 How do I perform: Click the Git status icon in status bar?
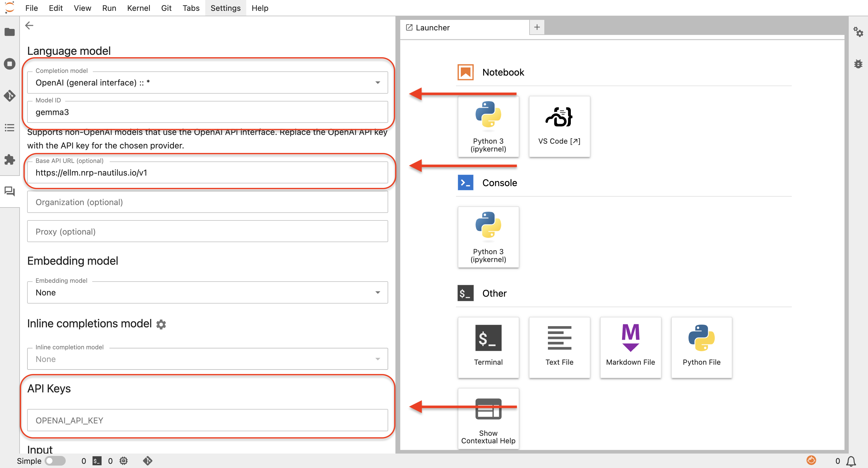pos(147,460)
